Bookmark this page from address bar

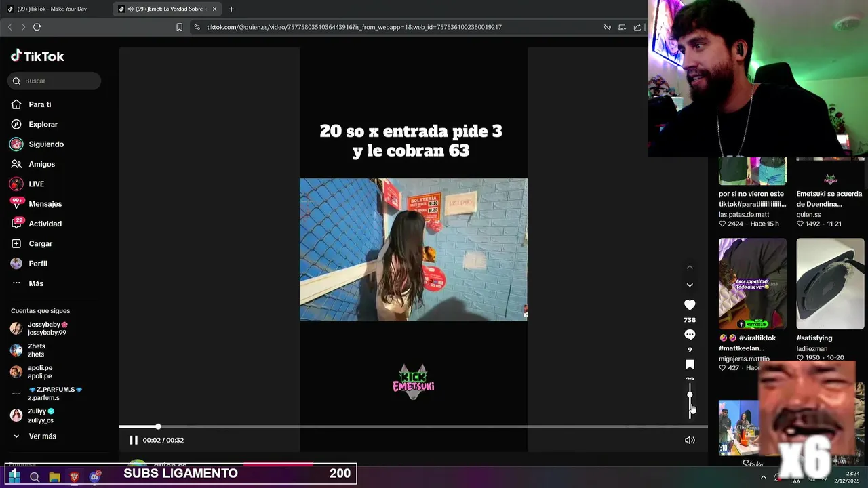[179, 27]
